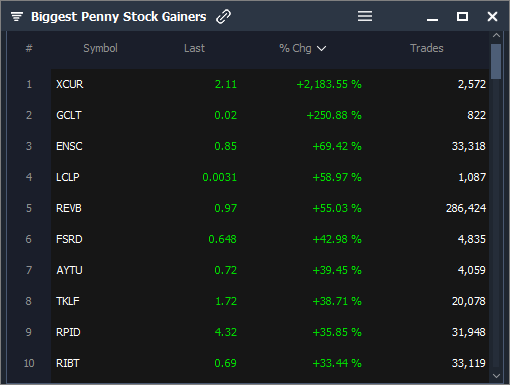This screenshot has width=510, height=385.
Task: Sort by the Symbol column header
Action: point(100,48)
